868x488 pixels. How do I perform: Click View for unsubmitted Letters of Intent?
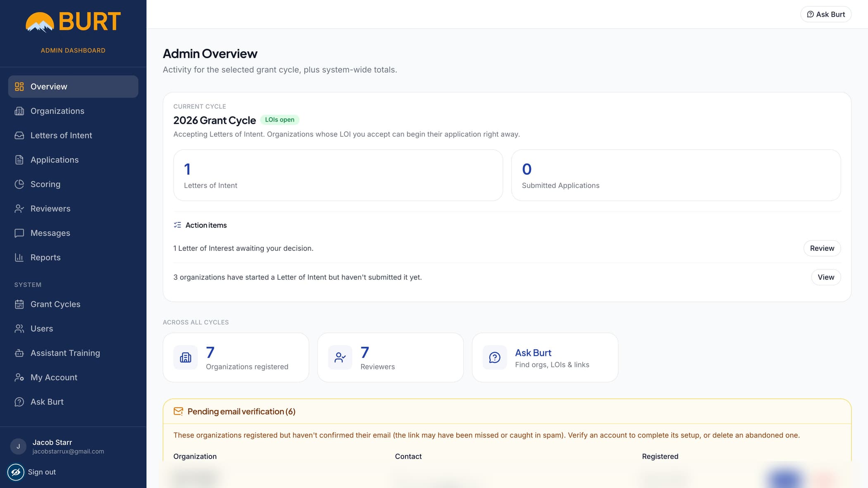pyautogui.click(x=826, y=277)
